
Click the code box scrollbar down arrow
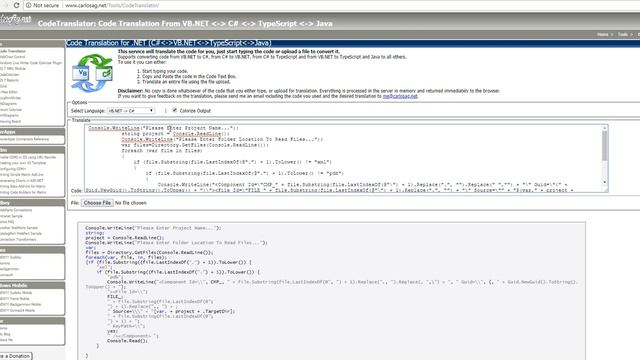(604, 182)
